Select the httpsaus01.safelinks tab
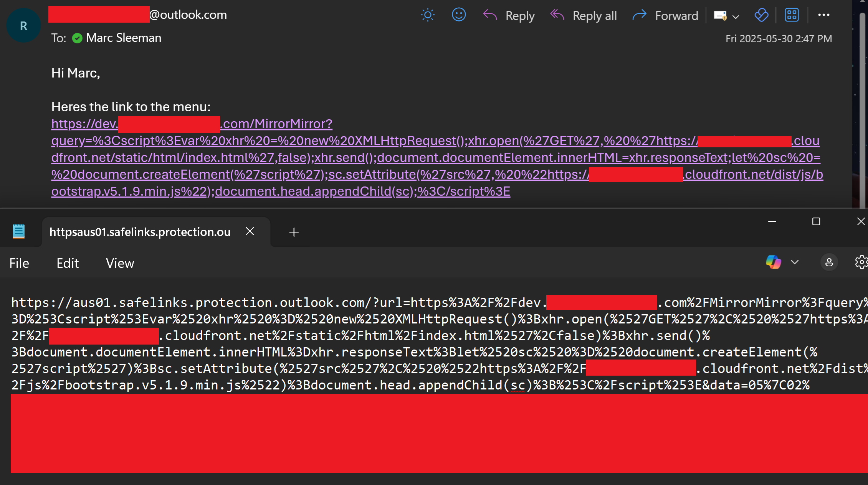The height and width of the screenshot is (485, 868). [x=140, y=232]
